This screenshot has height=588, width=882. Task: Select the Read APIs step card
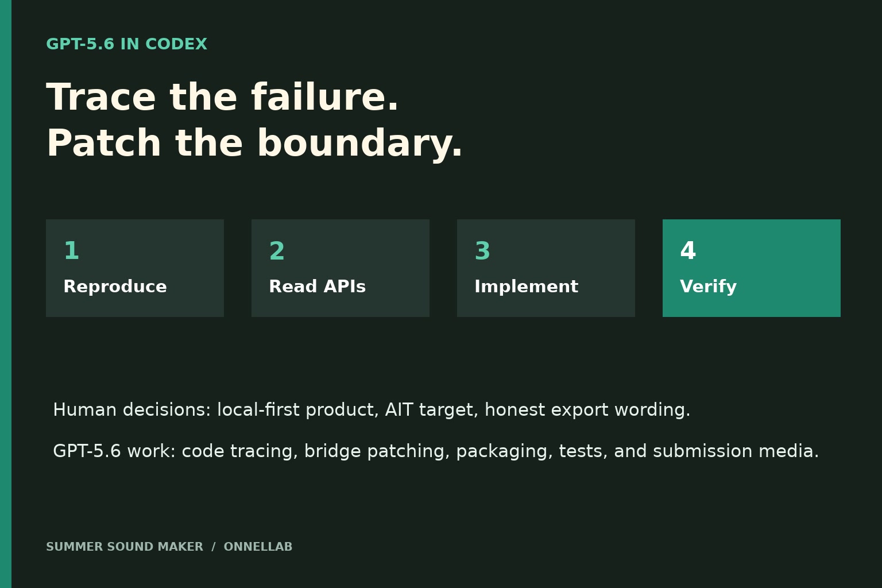[341, 268]
